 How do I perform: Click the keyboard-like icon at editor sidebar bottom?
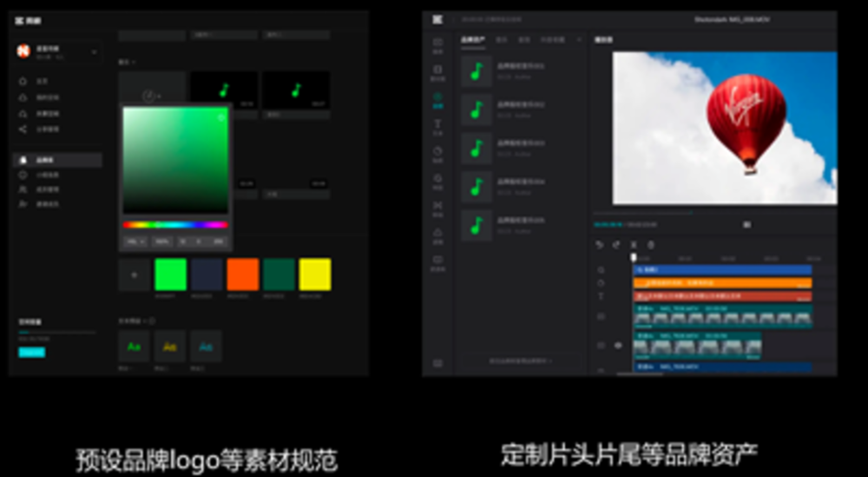click(437, 363)
